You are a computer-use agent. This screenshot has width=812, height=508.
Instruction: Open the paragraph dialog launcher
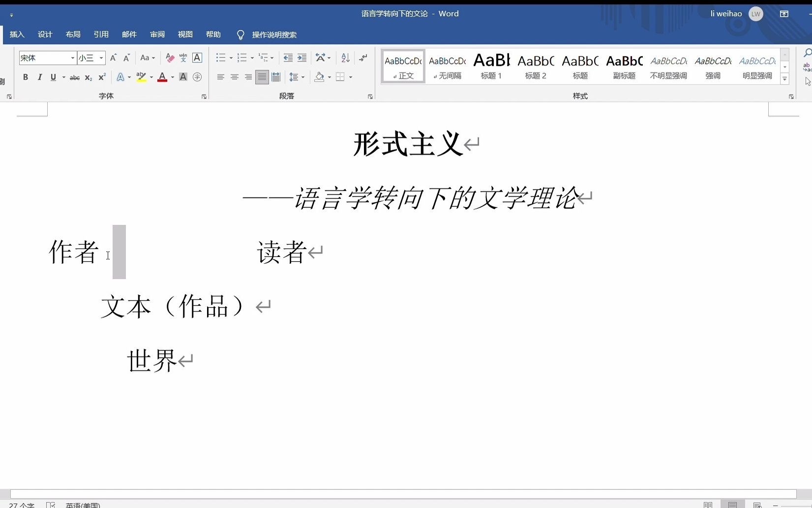coord(370,97)
